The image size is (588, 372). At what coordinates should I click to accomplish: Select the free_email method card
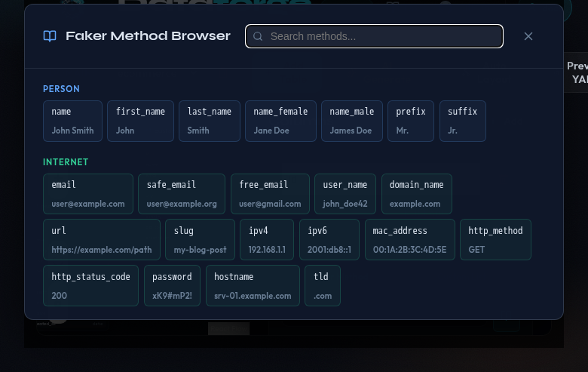click(270, 194)
